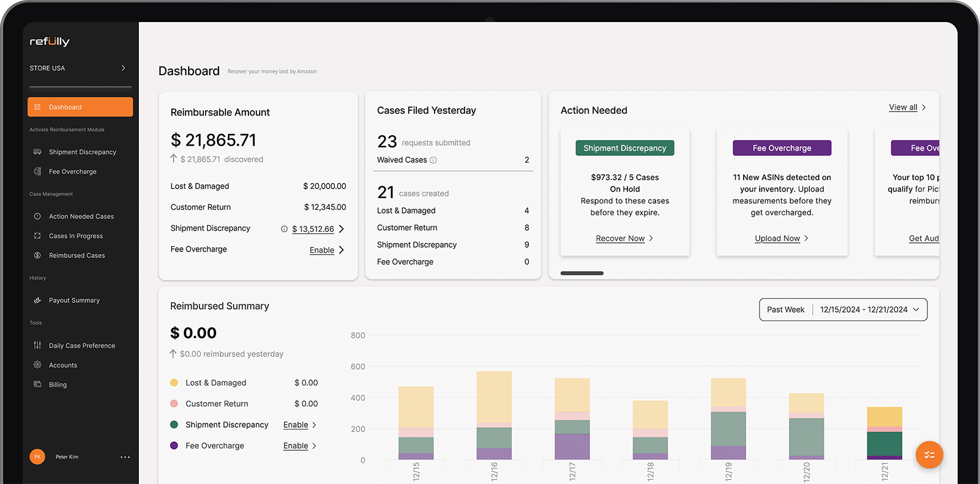Click the Billing card icon
Viewport: 980px width, 484px height.
click(x=37, y=384)
